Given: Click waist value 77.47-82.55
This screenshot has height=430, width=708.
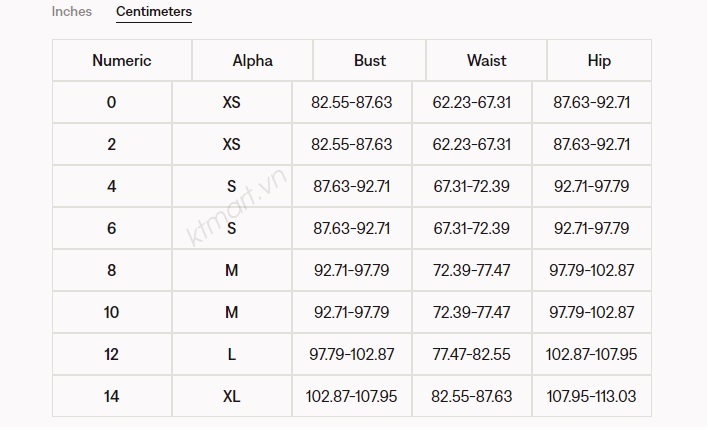Looking at the screenshot, I should click(x=472, y=354).
